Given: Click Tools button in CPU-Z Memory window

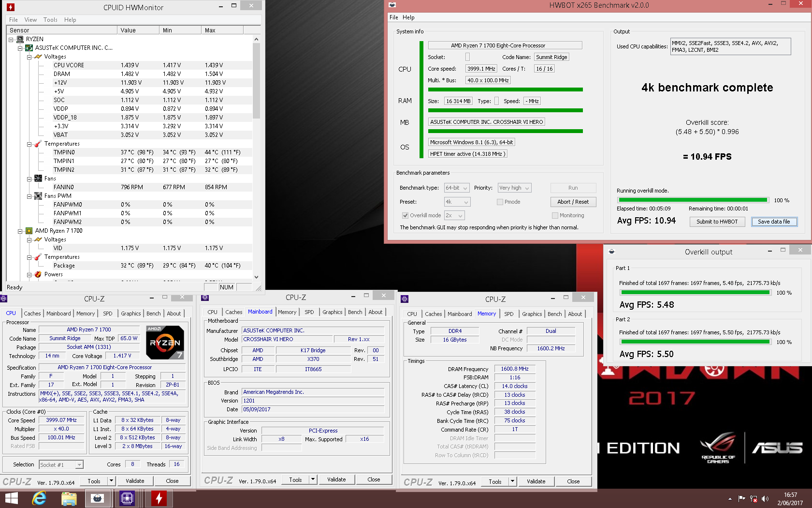Looking at the screenshot, I should coord(495,481).
